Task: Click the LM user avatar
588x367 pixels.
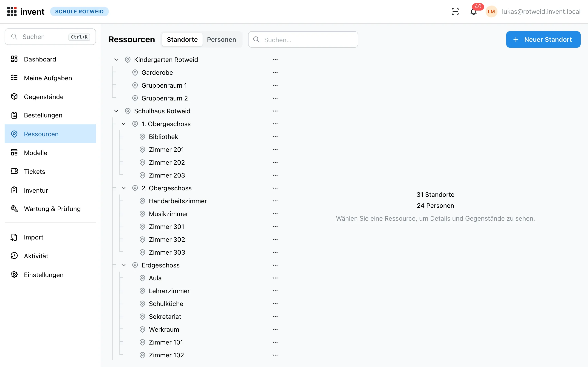Action: click(x=491, y=12)
